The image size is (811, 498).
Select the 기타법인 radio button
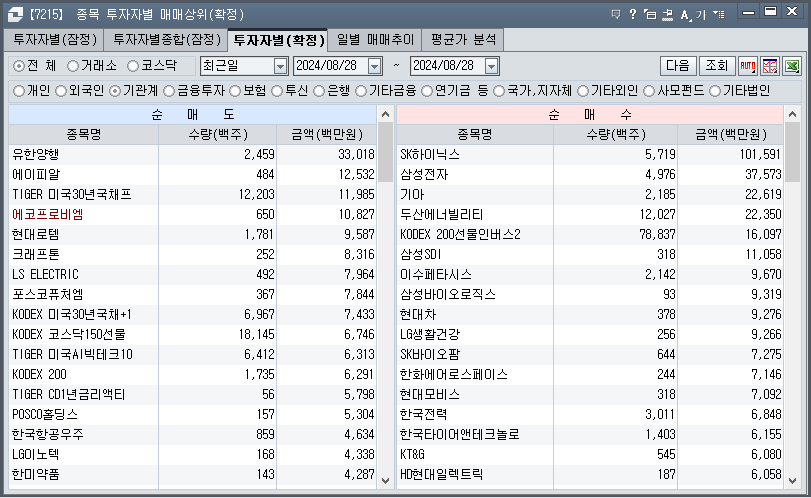[x=715, y=91]
